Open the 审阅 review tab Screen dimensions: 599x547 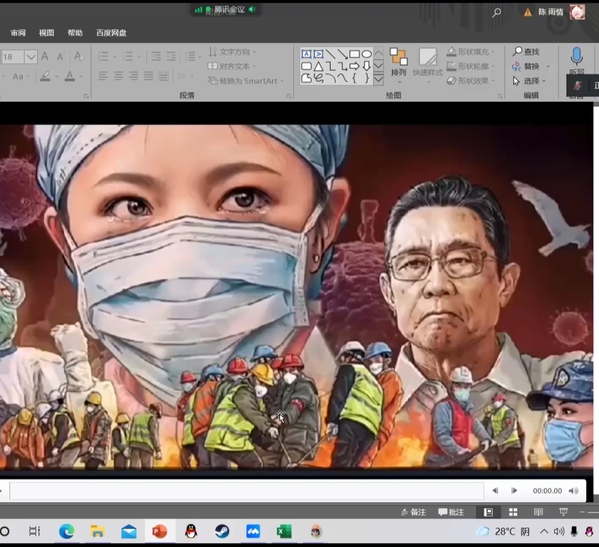coord(18,33)
